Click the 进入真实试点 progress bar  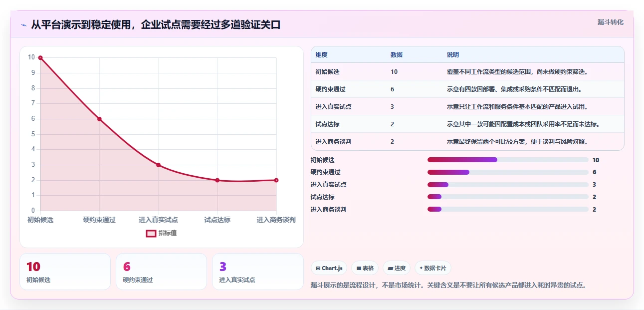(508, 185)
